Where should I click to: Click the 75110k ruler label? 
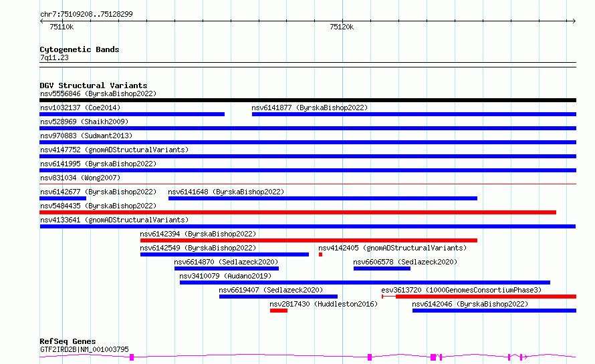point(62,27)
